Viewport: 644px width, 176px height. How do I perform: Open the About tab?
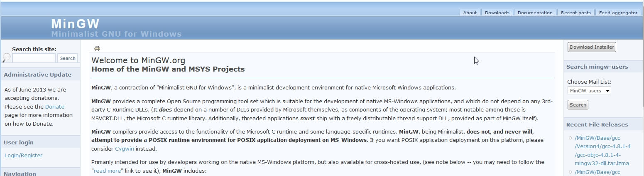(470, 12)
